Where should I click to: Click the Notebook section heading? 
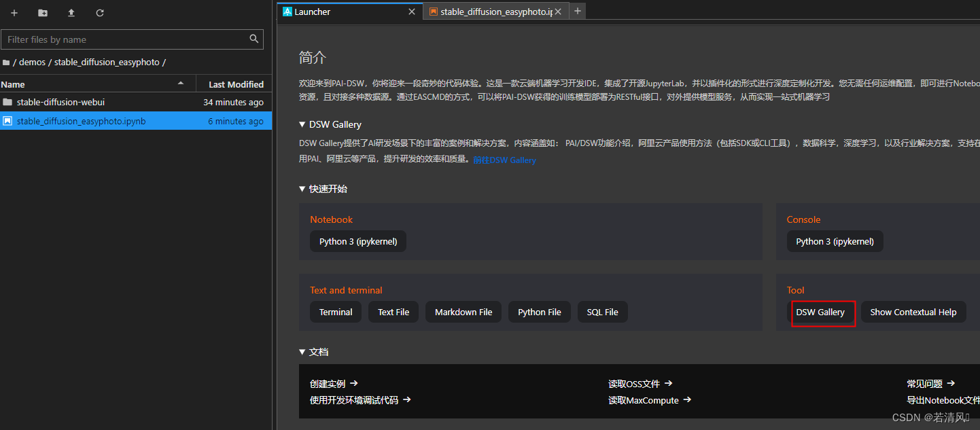click(331, 219)
